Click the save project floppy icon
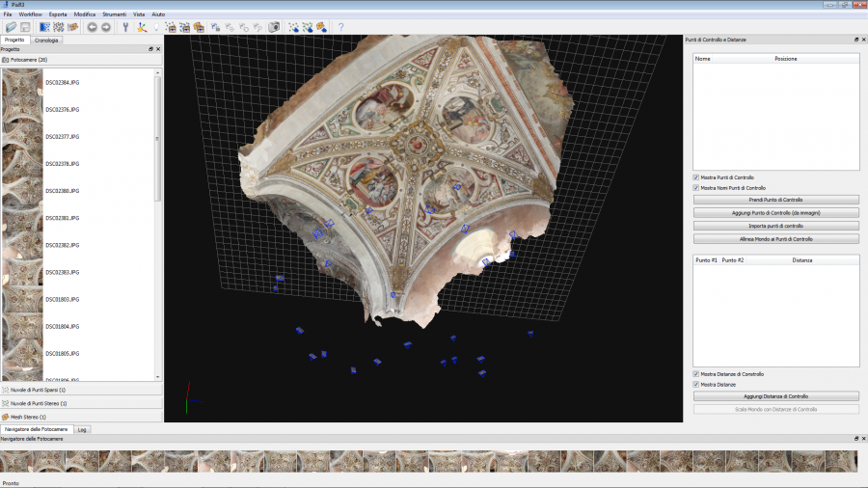The image size is (868, 488). click(25, 27)
